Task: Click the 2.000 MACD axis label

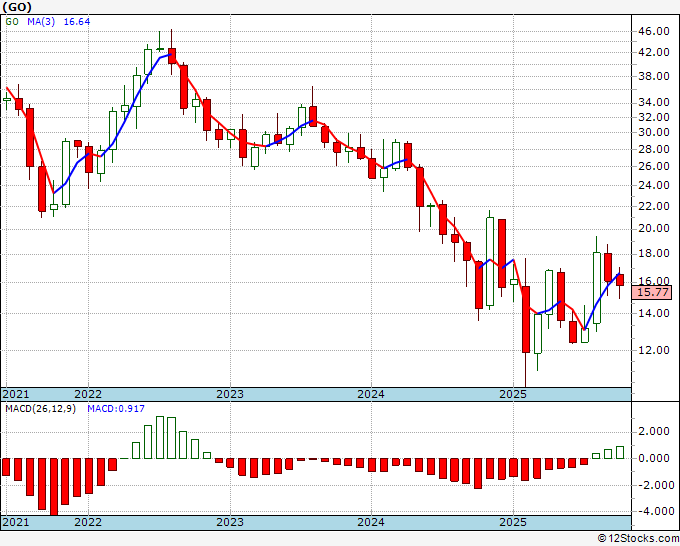Action: click(x=654, y=432)
